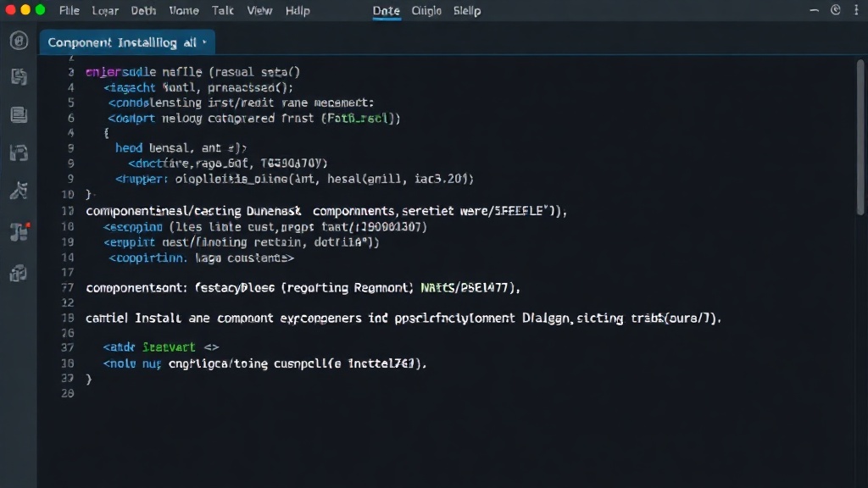Select the Conponent Installlog all tab
868x488 pixels.
point(127,42)
